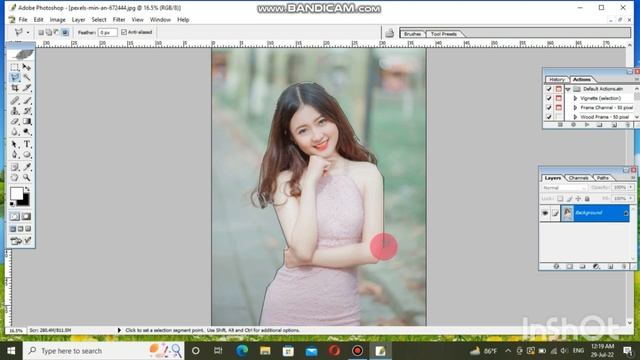Select the Zoom tool
The height and width of the screenshot is (360, 640).
click(27, 178)
